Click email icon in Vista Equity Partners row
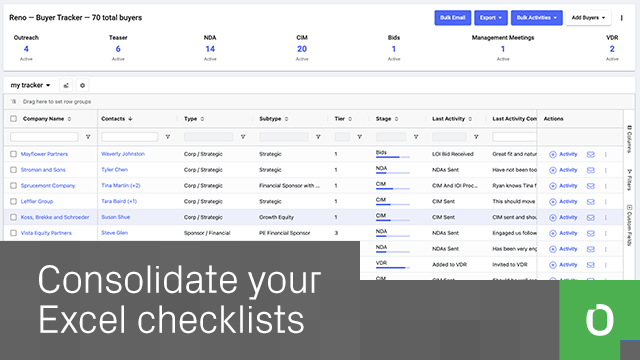The width and height of the screenshot is (640, 360). point(590,233)
